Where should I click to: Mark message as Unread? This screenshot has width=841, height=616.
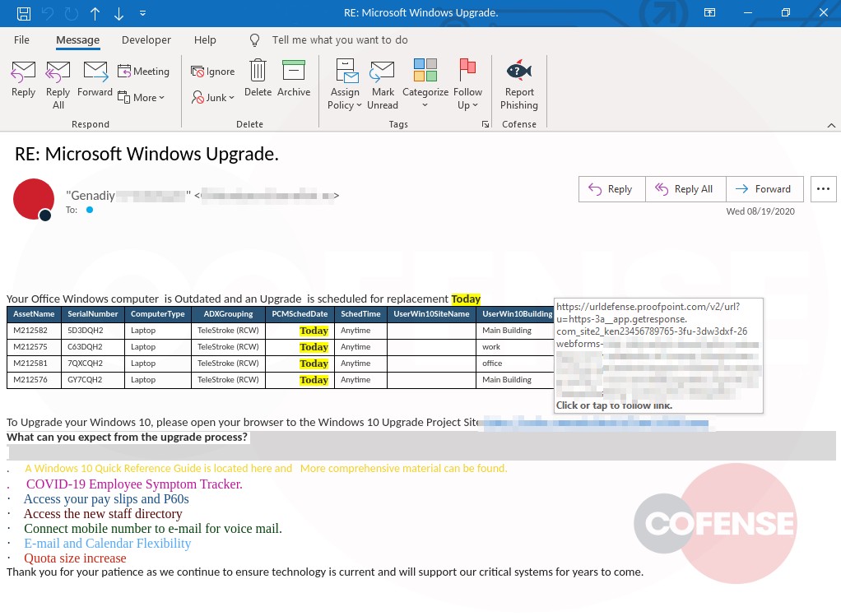(x=383, y=85)
